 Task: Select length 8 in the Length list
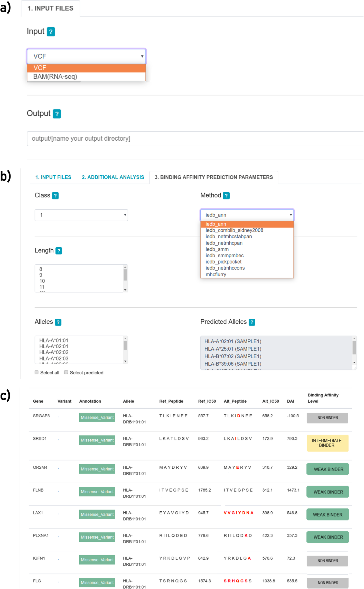79,269
